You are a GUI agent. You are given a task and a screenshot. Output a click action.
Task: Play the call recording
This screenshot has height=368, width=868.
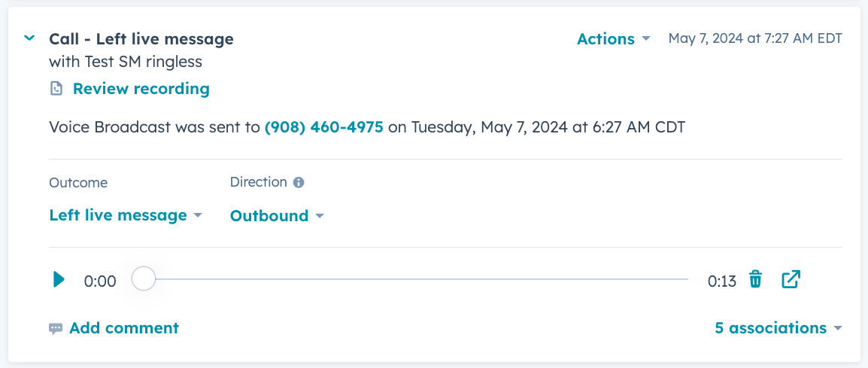click(59, 279)
